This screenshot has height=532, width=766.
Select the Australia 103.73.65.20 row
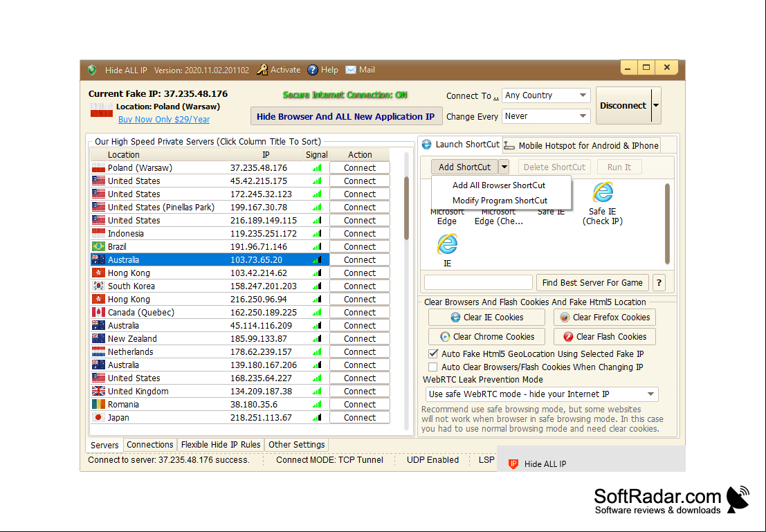[x=210, y=260]
